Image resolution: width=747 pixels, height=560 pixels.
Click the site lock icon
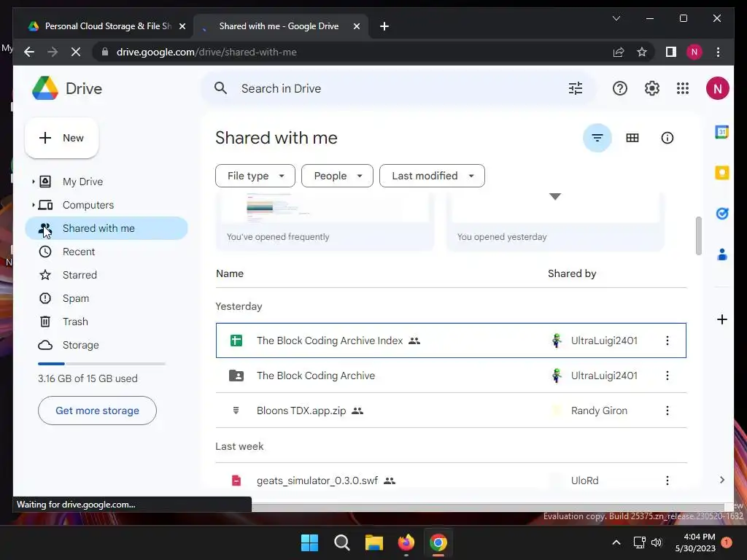[105, 52]
